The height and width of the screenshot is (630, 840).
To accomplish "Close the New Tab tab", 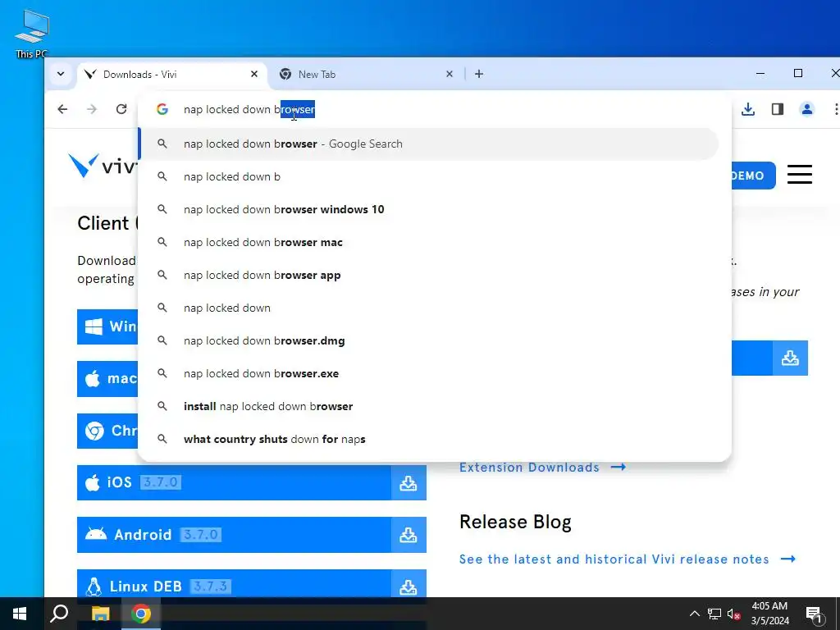I will coord(450,74).
